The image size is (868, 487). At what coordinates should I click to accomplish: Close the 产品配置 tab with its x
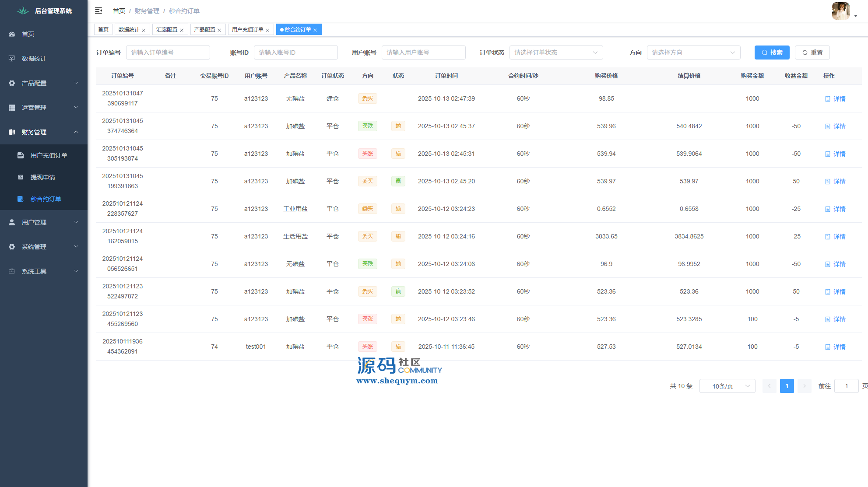coord(219,30)
